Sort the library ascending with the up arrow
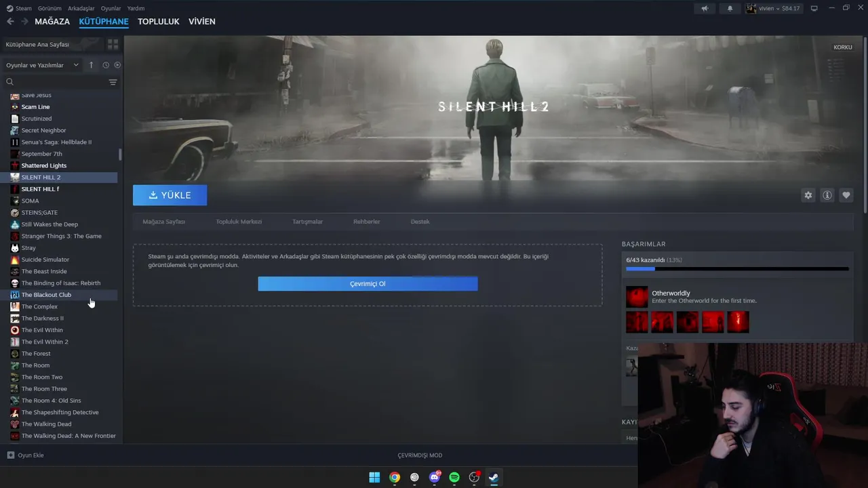 pos(91,65)
